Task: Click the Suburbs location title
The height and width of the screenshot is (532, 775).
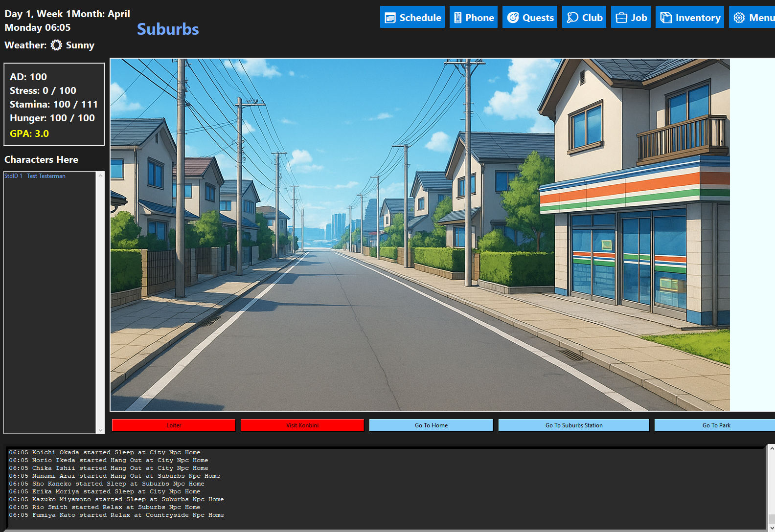Action: click(x=168, y=29)
